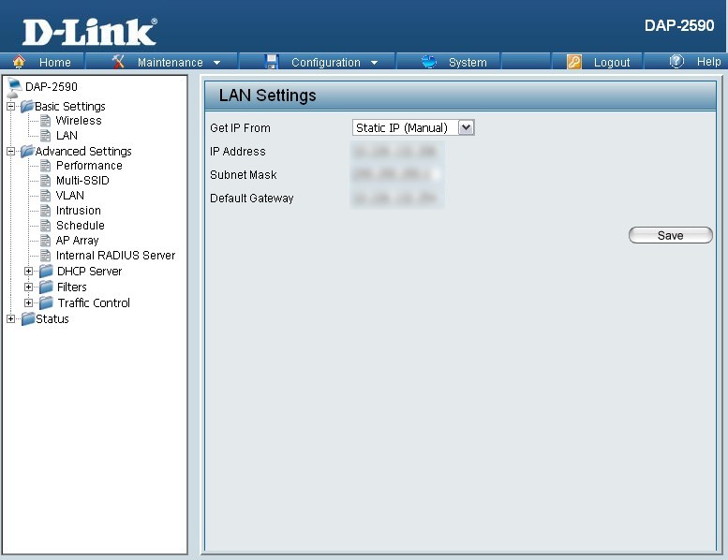Click the Configuration floppy disk icon
The width and height of the screenshot is (728, 560).
tap(271, 61)
